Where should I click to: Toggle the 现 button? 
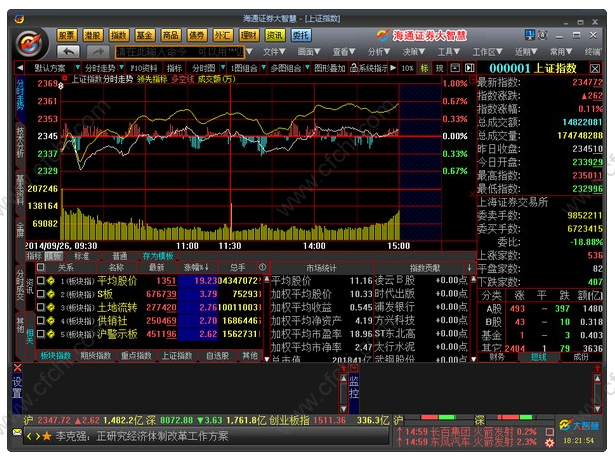(x=440, y=68)
